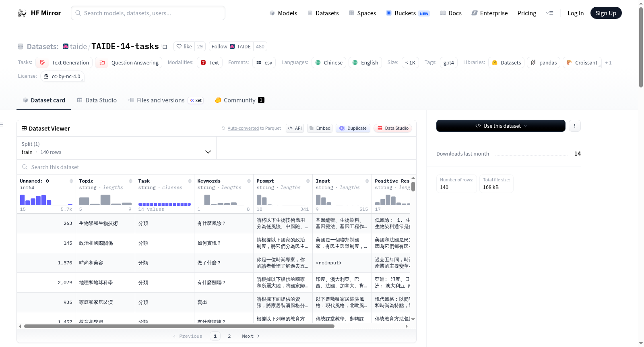The height and width of the screenshot is (347, 644).
Task: Like this dataset
Action: (x=184, y=46)
